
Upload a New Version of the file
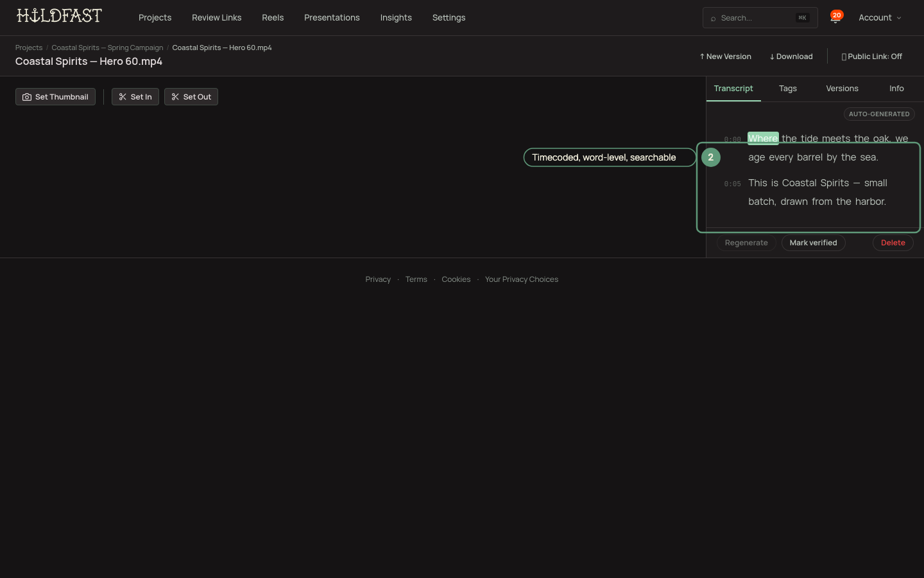tap(725, 57)
